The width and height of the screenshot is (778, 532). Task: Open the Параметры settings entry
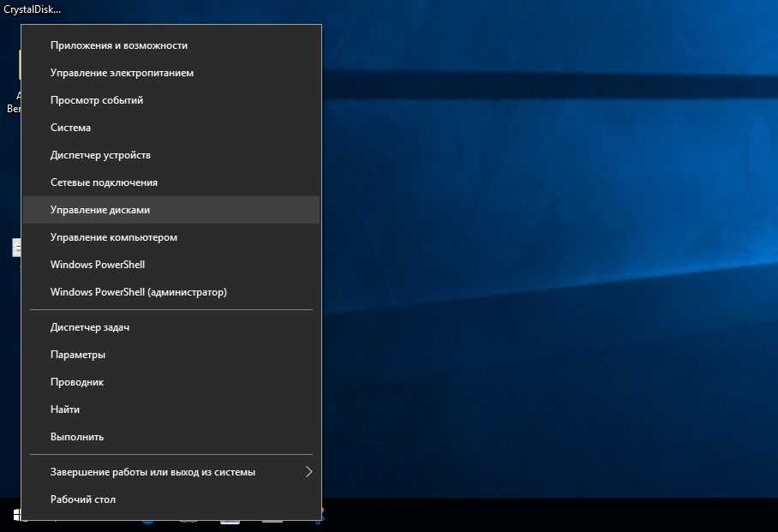(78, 355)
